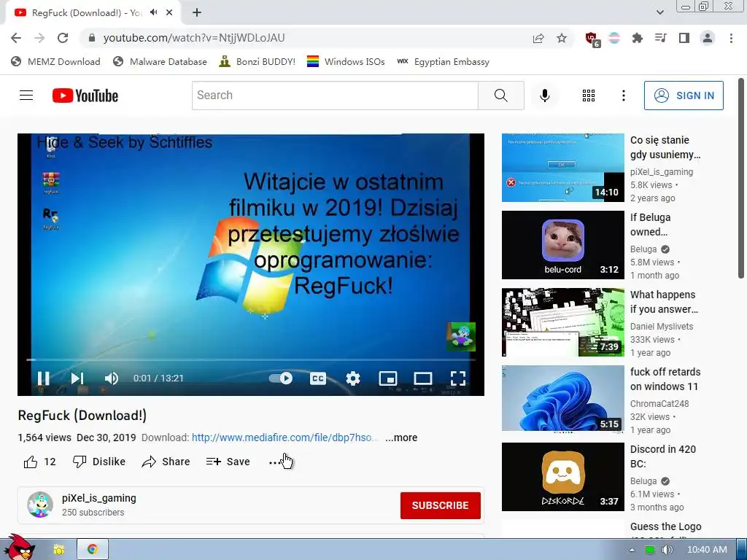The image size is (747, 560).
Task: Open MEMZ Download bookmark
Action: click(55, 61)
